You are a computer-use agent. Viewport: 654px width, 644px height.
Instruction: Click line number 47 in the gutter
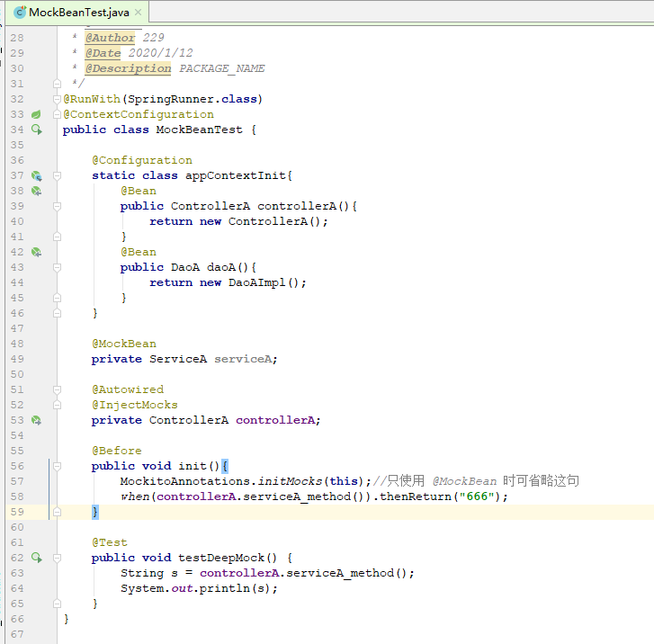tap(17, 328)
